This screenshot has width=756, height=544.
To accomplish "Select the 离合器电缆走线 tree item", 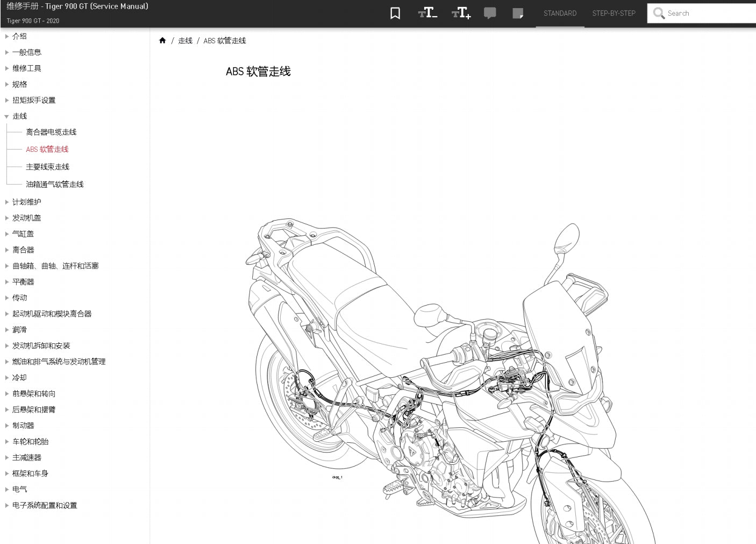I will pyautogui.click(x=51, y=132).
